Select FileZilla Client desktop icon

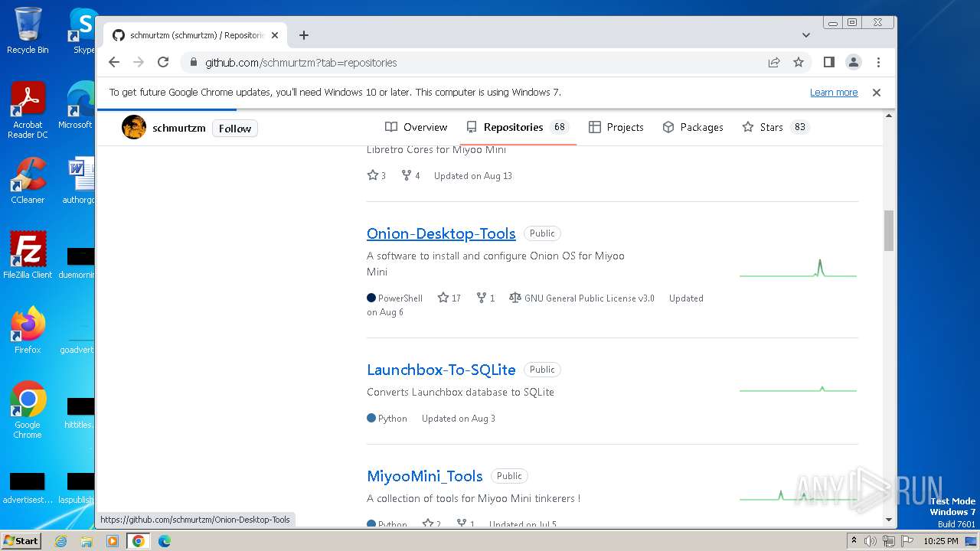(28, 256)
